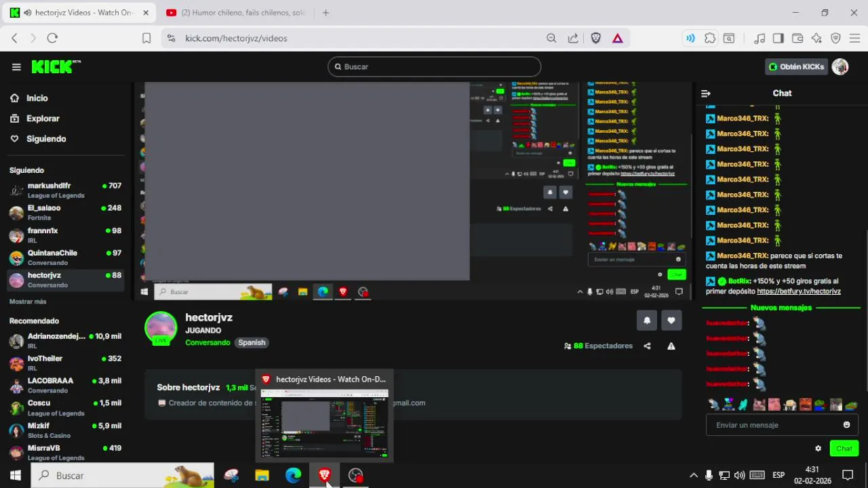Open the emoji picker in chat input
868x488 pixels.
click(846, 425)
